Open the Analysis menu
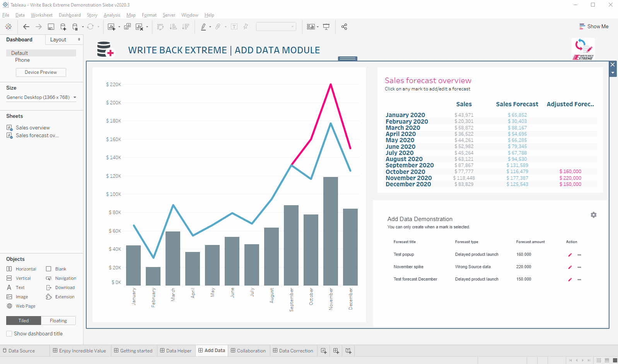Screen dimensions: 618x364 112,15
